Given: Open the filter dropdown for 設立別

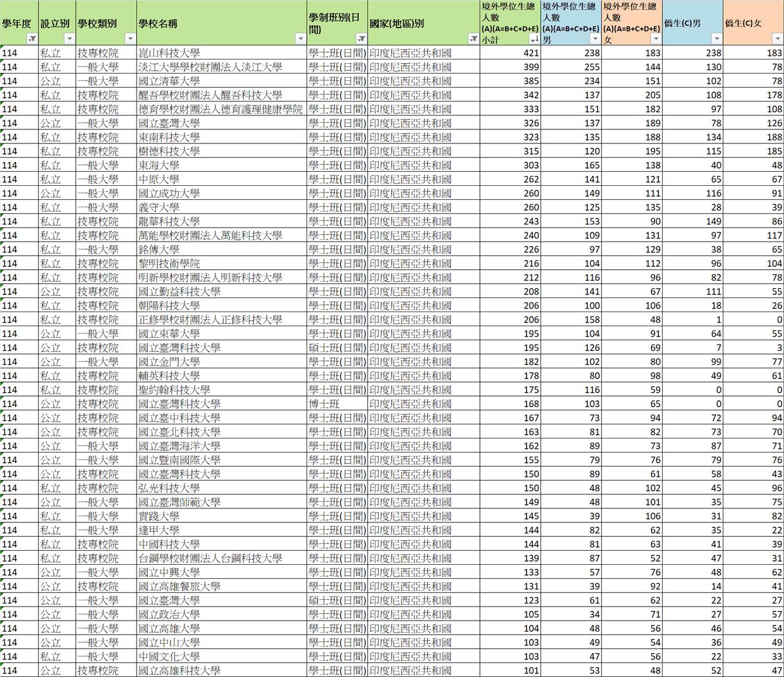Looking at the screenshot, I should coord(69,39).
